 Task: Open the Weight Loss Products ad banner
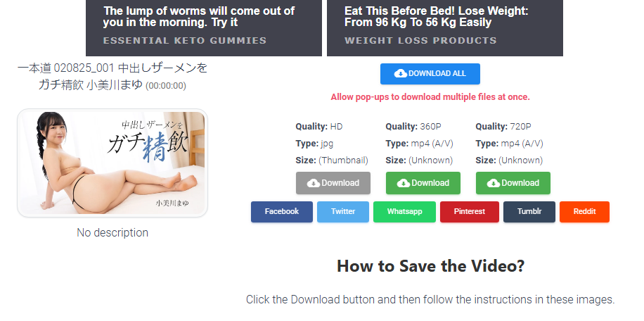coord(445,28)
